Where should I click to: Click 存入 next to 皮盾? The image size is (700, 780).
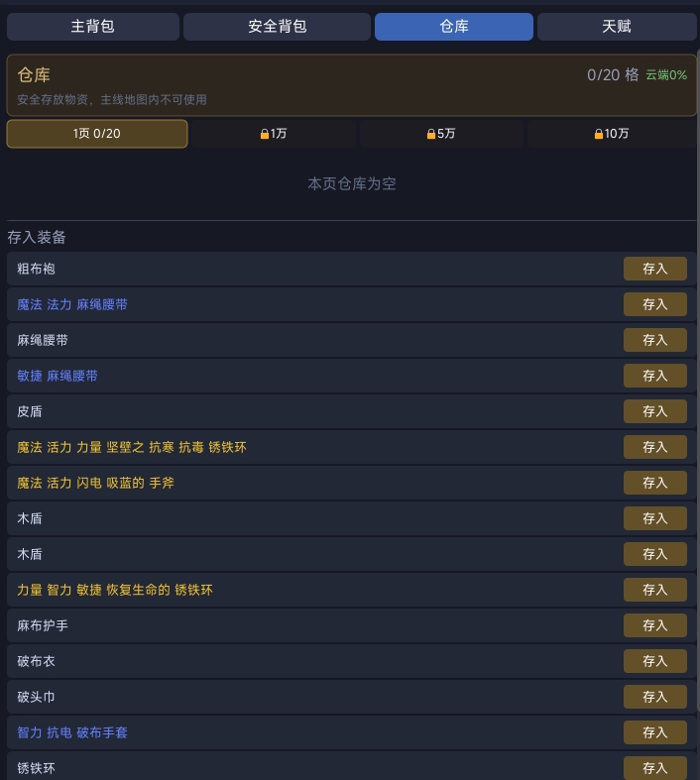coord(654,411)
